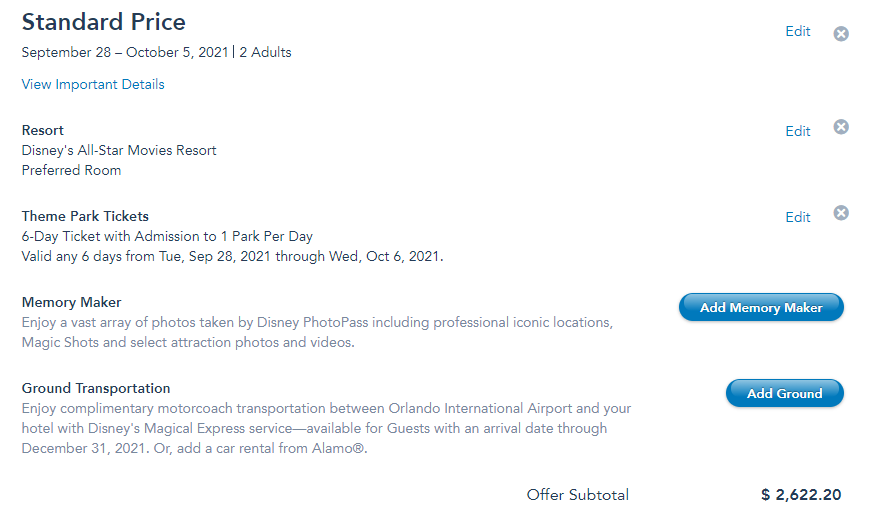This screenshot has height=518, width=883.
Task: Click the Theme Park Tickets heading
Action: coord(85,216)
